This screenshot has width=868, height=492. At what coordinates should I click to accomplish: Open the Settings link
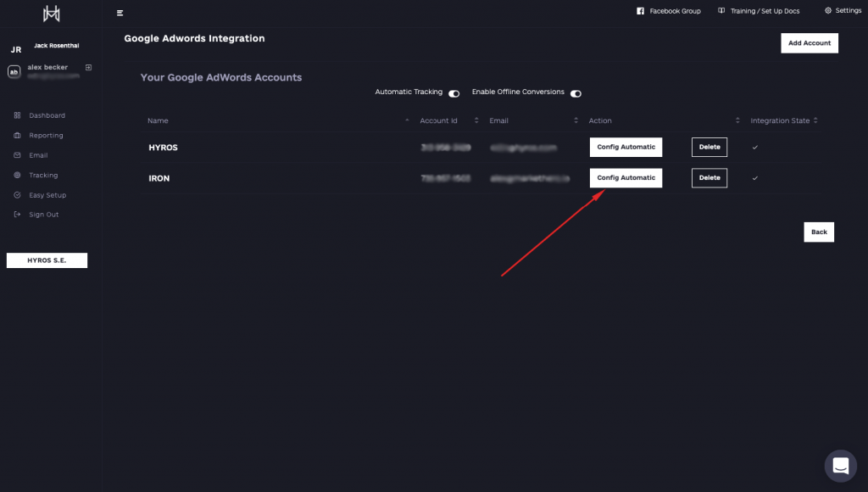(x=848, y=10)
